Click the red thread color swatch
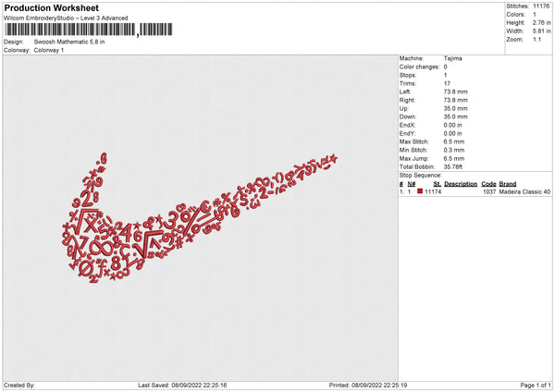Viewport: 555px width, 392px height. click(x=419, y=190)
